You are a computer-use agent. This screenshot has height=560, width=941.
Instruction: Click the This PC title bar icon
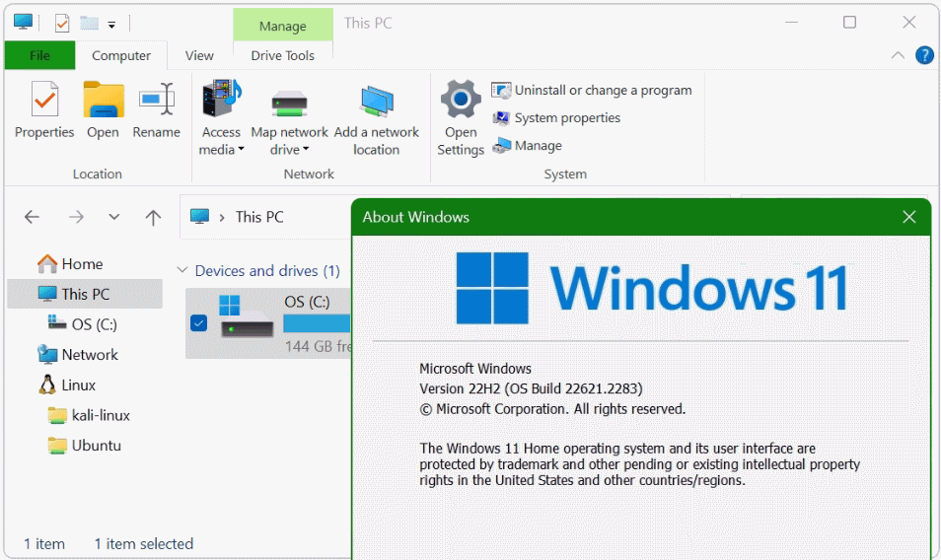tap(23, 23)
